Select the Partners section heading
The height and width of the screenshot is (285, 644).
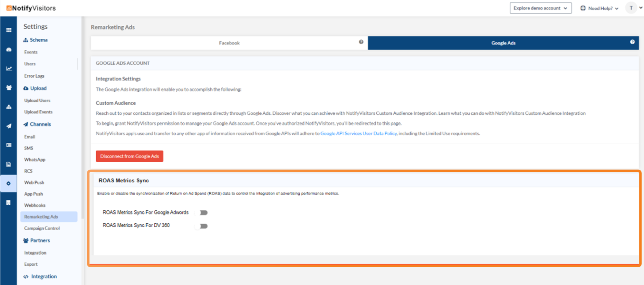tap(37, 241)
